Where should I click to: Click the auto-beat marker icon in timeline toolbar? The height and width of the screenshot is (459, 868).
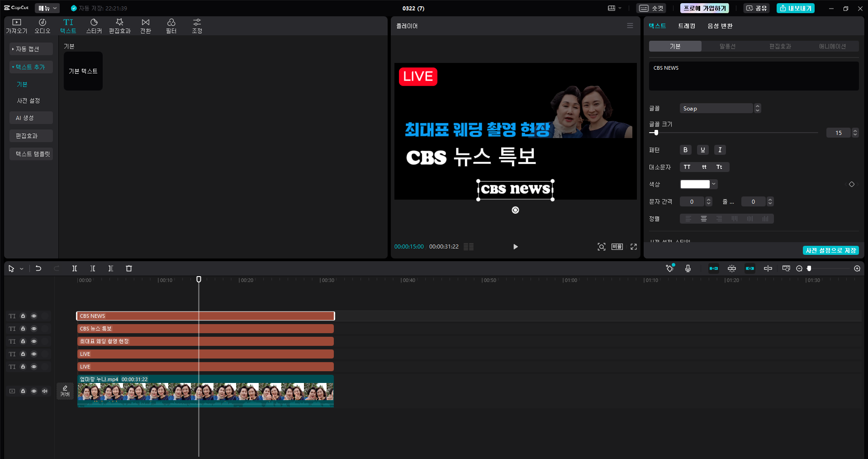[x=670, y=268]
